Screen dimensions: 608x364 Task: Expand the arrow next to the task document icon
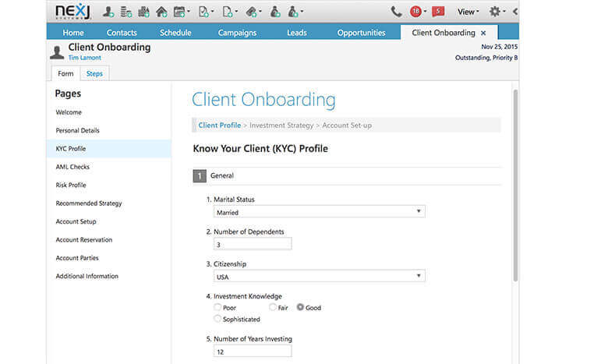coord(213,11)
